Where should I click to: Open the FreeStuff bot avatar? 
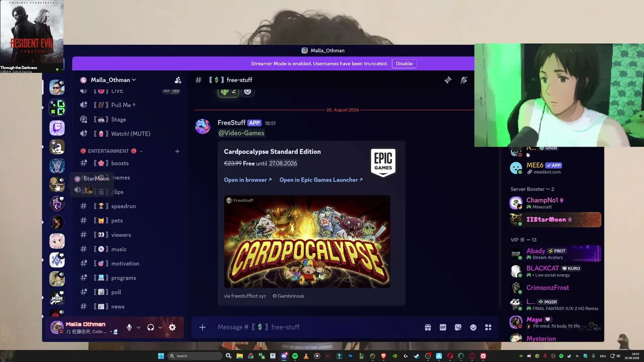coord(203,127)
